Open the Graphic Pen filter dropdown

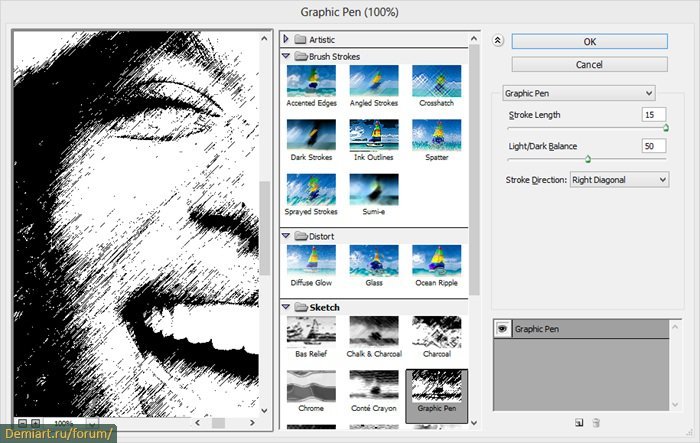tap(579, 93)
